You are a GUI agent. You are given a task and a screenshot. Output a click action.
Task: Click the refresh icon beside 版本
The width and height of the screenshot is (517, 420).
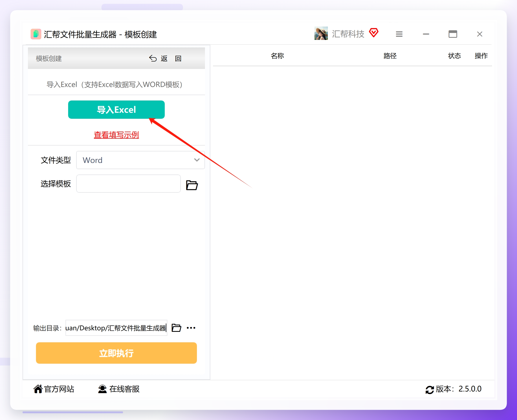(x=430, y=389)
